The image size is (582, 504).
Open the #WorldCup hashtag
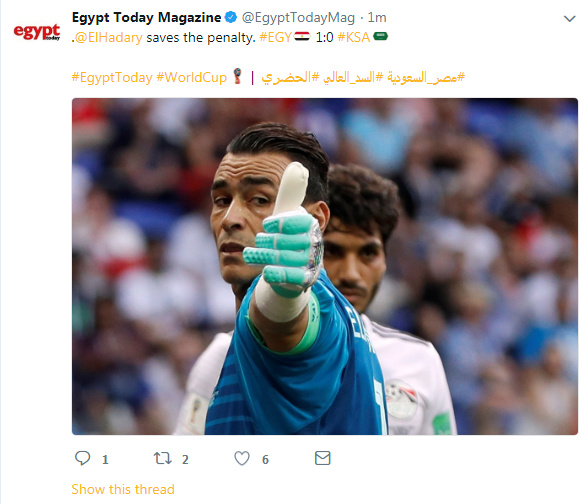tap(192, 78)
